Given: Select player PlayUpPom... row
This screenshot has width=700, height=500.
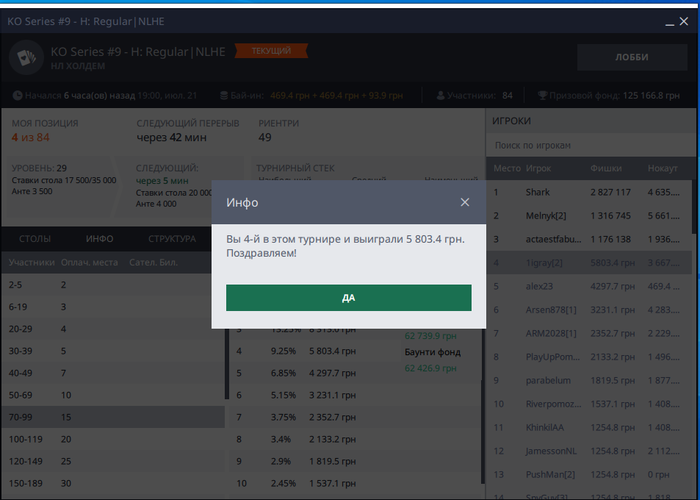Looking at the screenshot, I should click(x=589, y=357).
